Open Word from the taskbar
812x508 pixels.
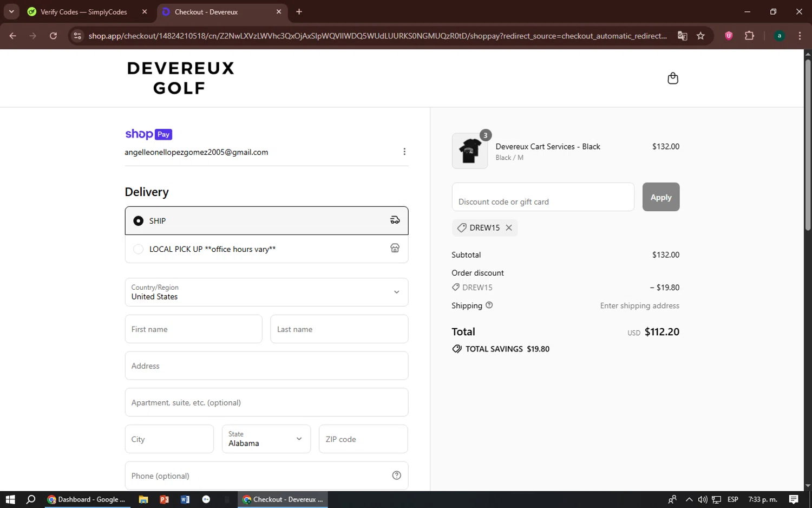tap(185, 499)
